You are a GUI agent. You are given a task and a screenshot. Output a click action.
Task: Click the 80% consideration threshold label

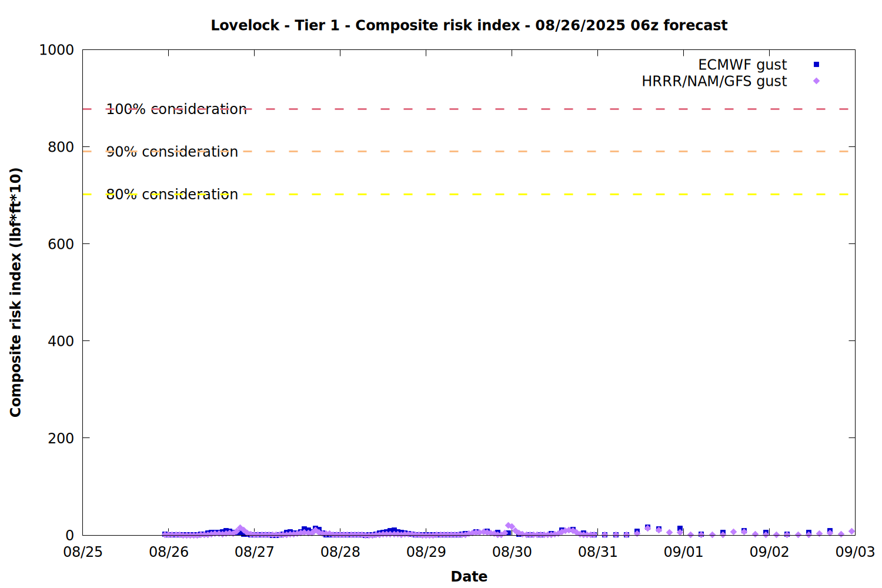coord(172,195)
